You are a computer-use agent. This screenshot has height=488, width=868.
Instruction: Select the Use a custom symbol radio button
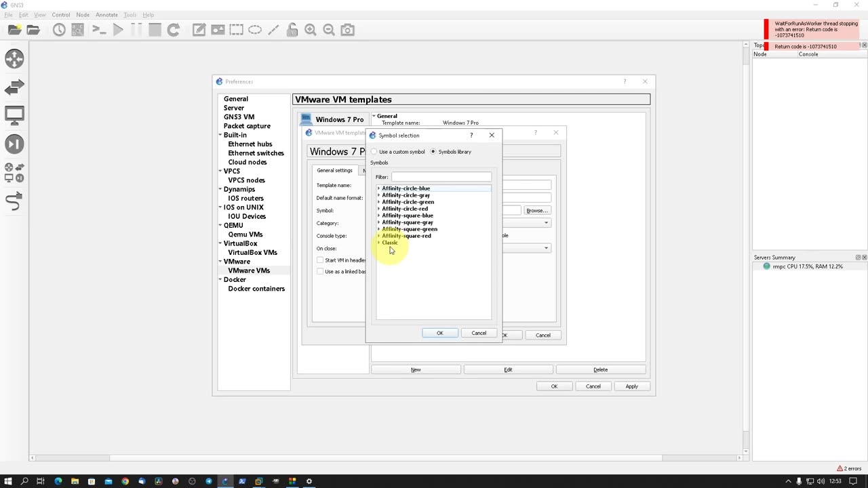tap(374, 152)
